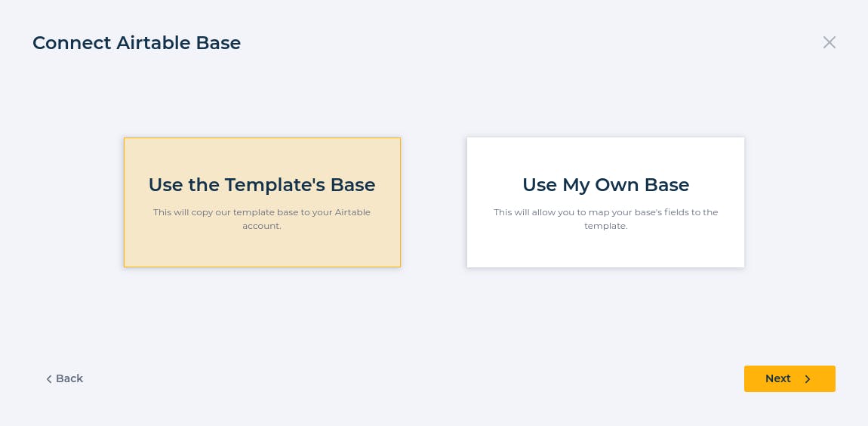Click the left chevron beside Back

click(x=49, y=379)
